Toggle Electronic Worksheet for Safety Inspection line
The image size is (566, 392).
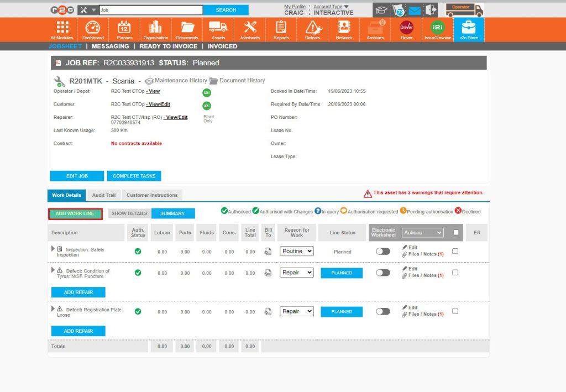pyautogui.click(x=382, y=251)
